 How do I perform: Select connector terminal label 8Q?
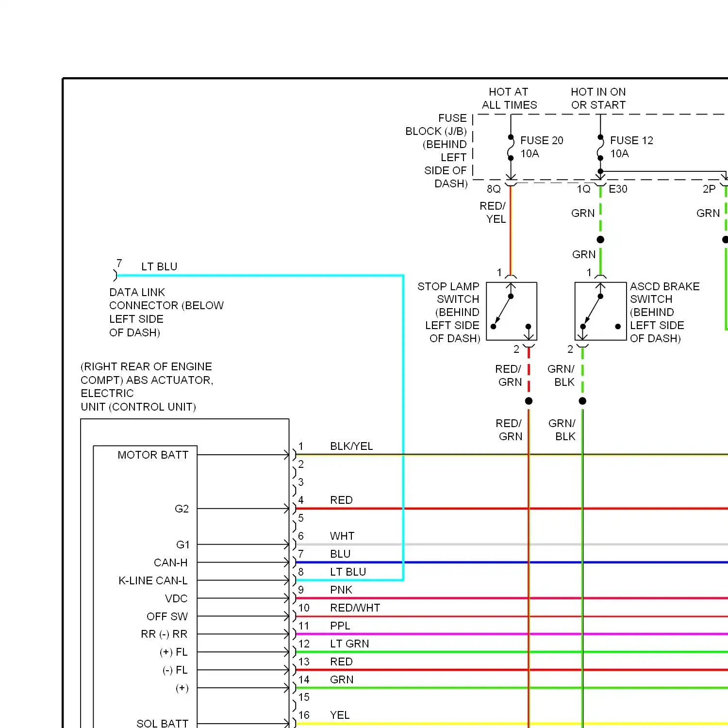pos(494,189)
